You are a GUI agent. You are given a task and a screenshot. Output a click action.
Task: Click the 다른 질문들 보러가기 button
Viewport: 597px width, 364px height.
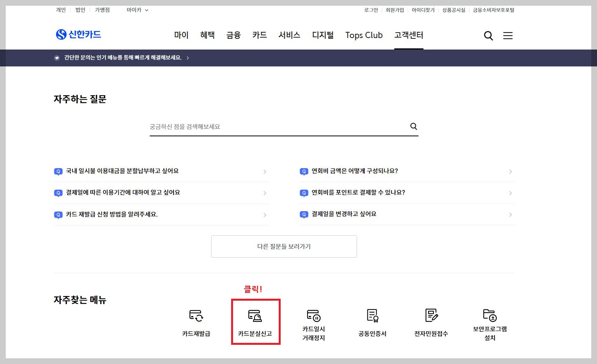[284, 247]
